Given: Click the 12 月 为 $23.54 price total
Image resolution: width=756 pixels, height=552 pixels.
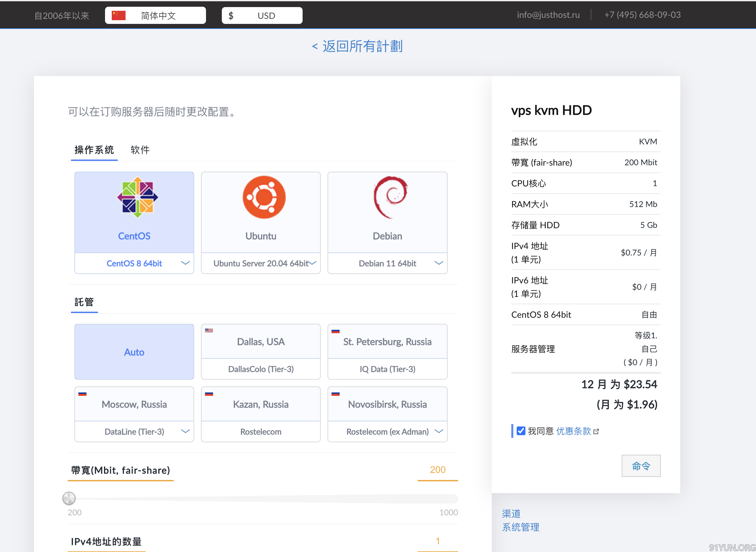Looking at the screenshot, I should 619,384.
